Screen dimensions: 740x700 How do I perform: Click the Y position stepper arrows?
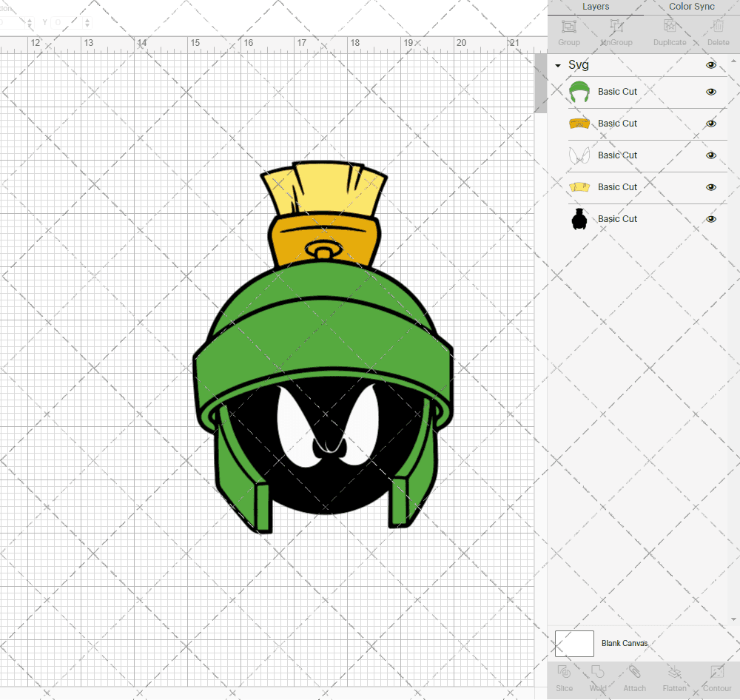pyautogui.click(x=87, y=22)
